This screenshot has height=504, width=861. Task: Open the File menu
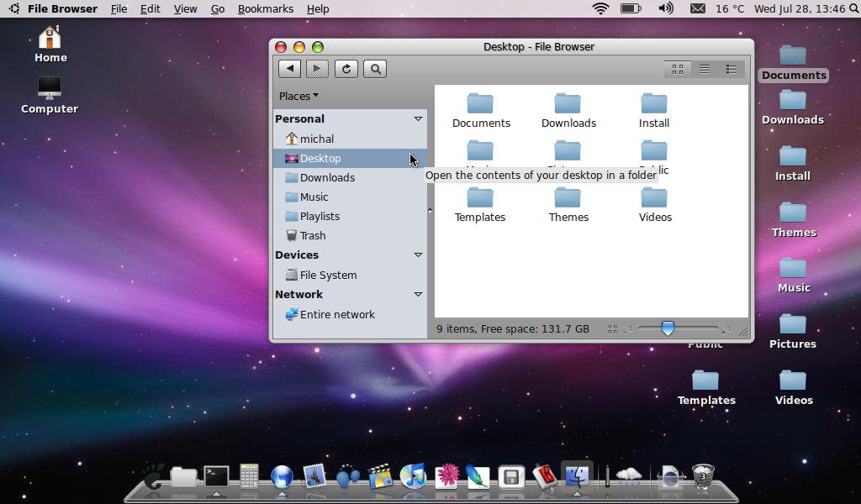(119, 8)
